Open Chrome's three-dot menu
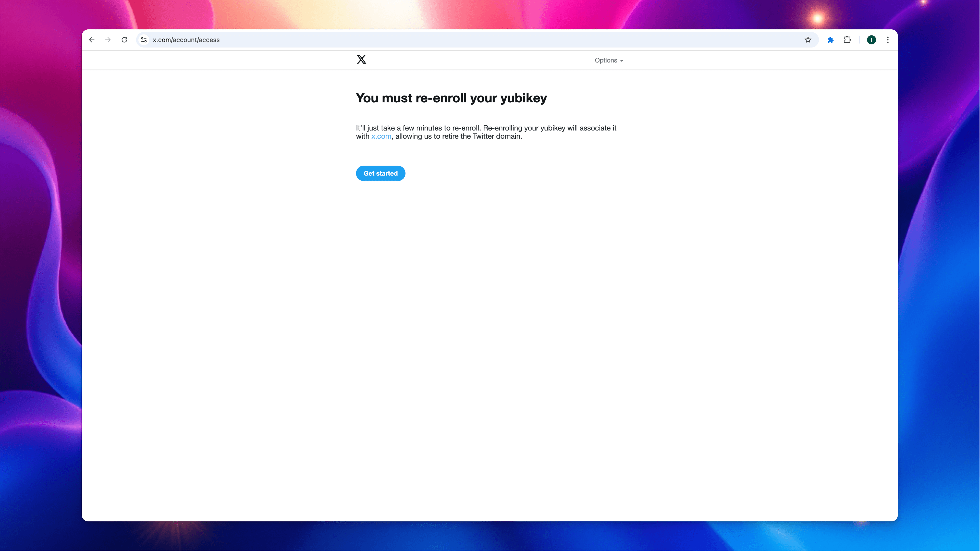The height and width of the screenshot is (551, 980). coord(888,40)
